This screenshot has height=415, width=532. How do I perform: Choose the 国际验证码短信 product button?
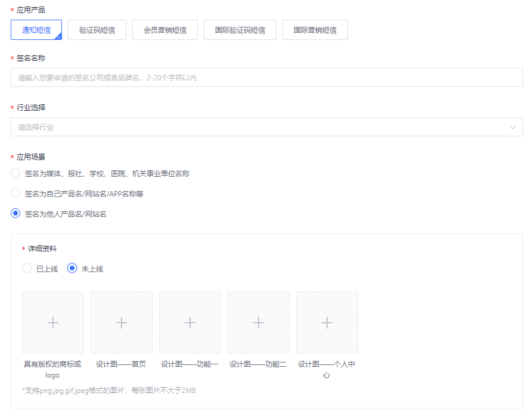(240, 30)
